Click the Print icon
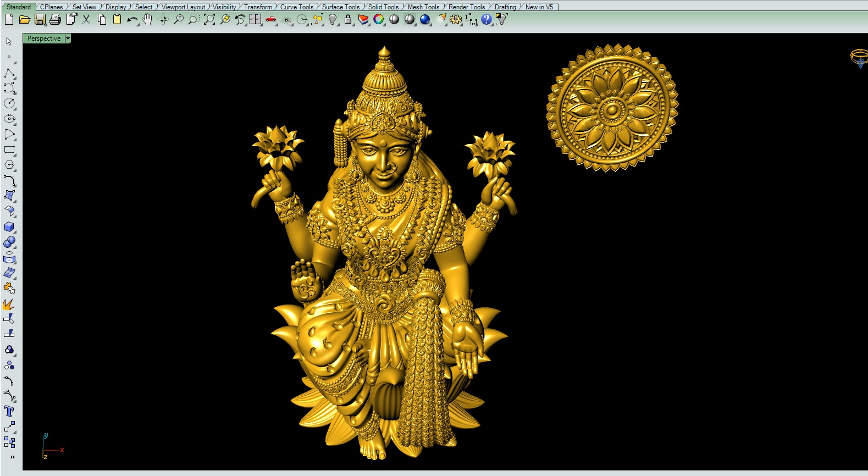This screenshot has width=868, height=476. (55, 20)
